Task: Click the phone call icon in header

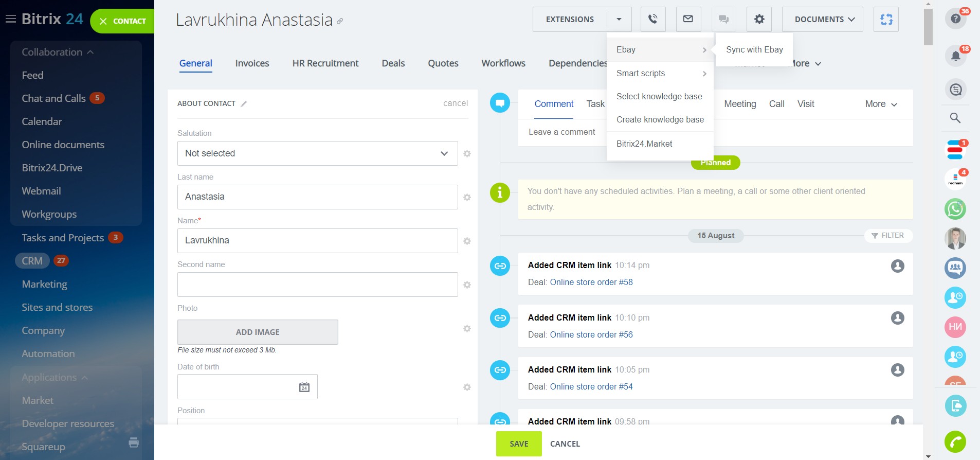Action: 652,20
